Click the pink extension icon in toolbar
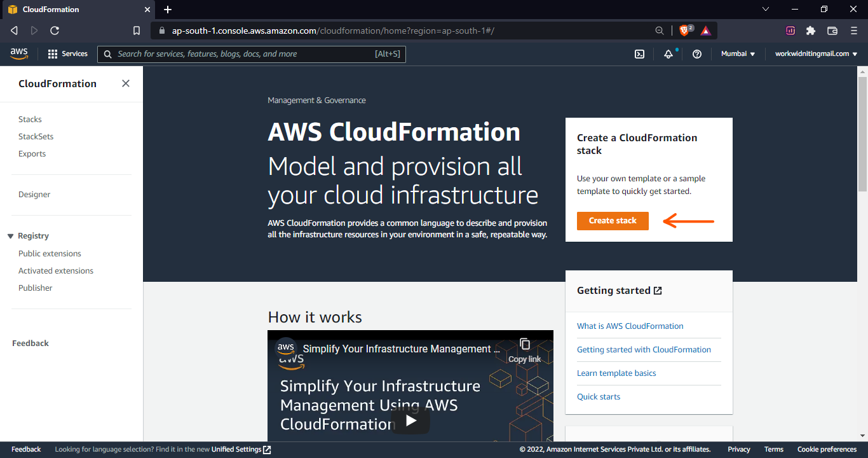This screenshot has height=458, width=868. (790, 31)
